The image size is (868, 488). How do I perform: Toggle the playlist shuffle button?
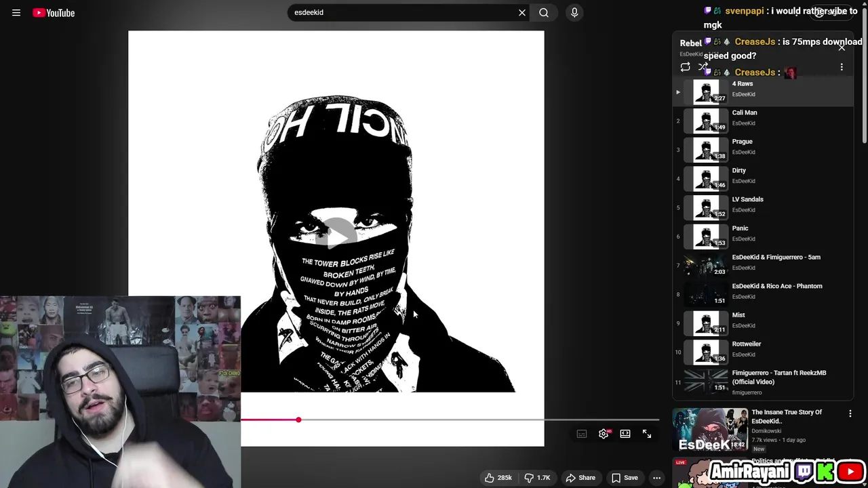[703, 67]
